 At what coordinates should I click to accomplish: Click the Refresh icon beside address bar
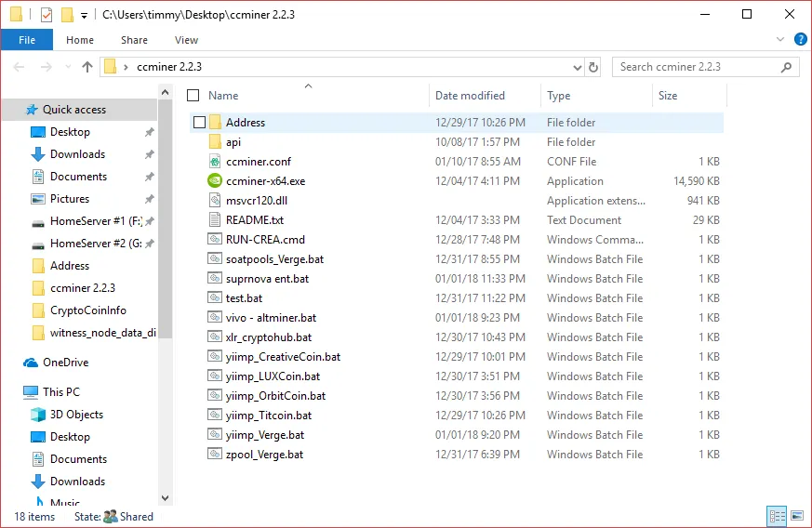pyautogui.click(x=592, y=67)
